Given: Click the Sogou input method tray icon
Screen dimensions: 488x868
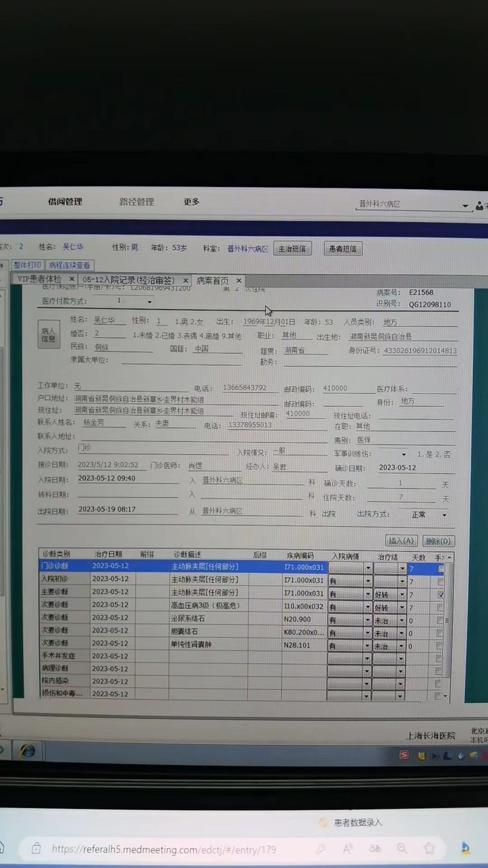Looking at the screenshot, I should click(404, 755).
